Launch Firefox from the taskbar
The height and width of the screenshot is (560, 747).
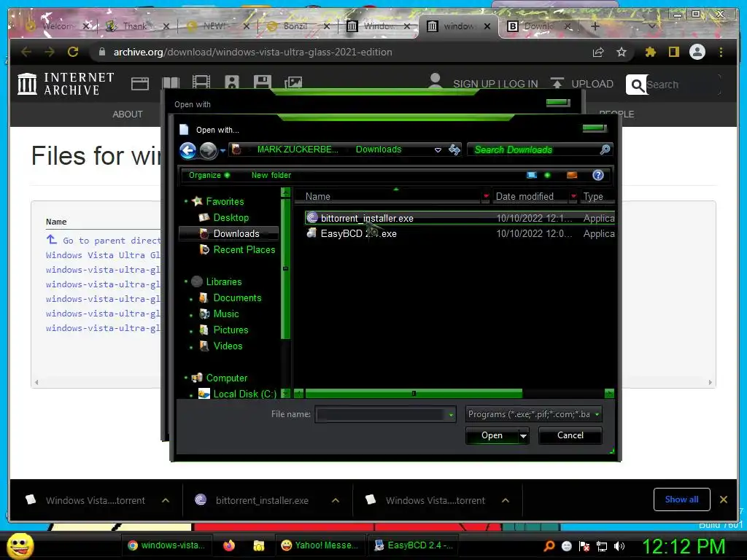tap(229, 545)
